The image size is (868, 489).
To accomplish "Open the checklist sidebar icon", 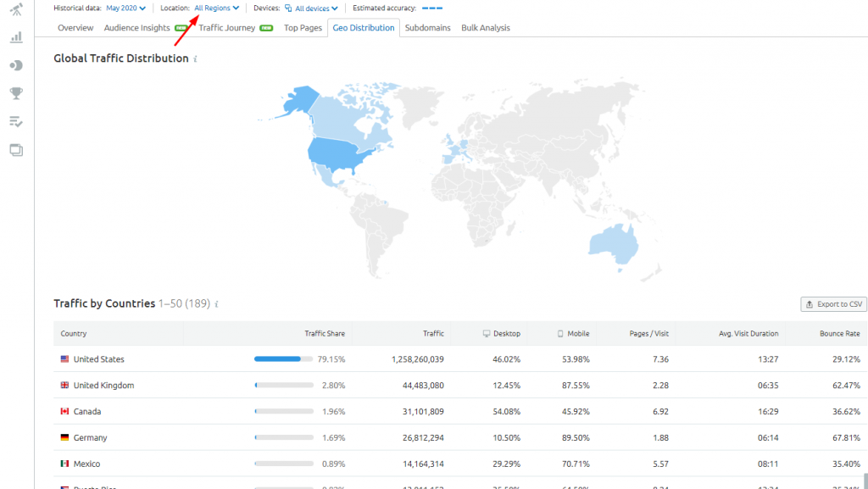I will tap(17, 122).
